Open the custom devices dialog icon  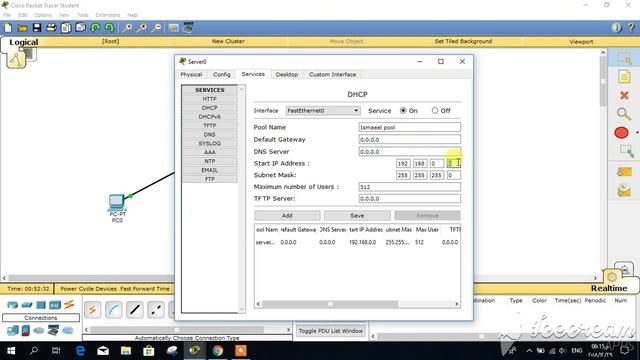coord(188,28)
